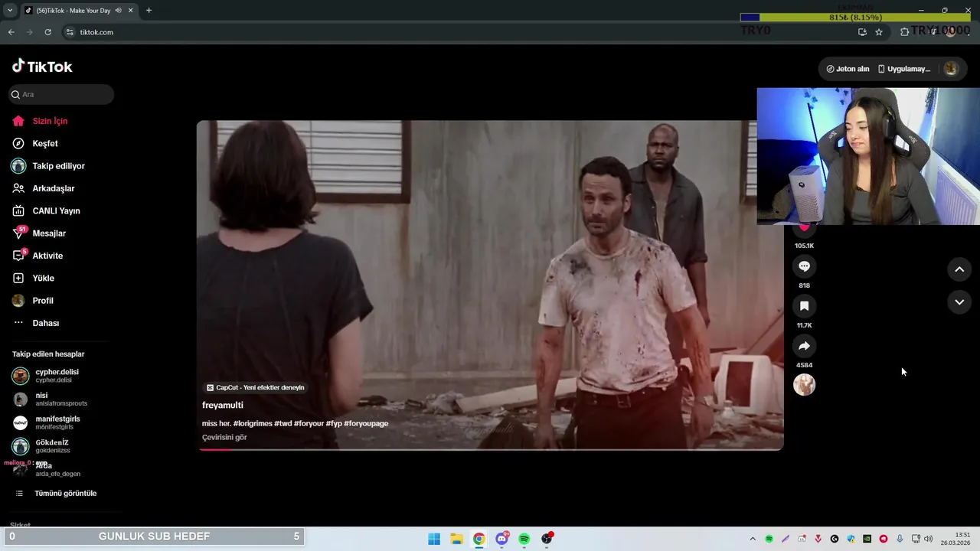Click the #foryoupage hashtag
Viewport: 980px width, 551px height.
(x=366, y=423)
